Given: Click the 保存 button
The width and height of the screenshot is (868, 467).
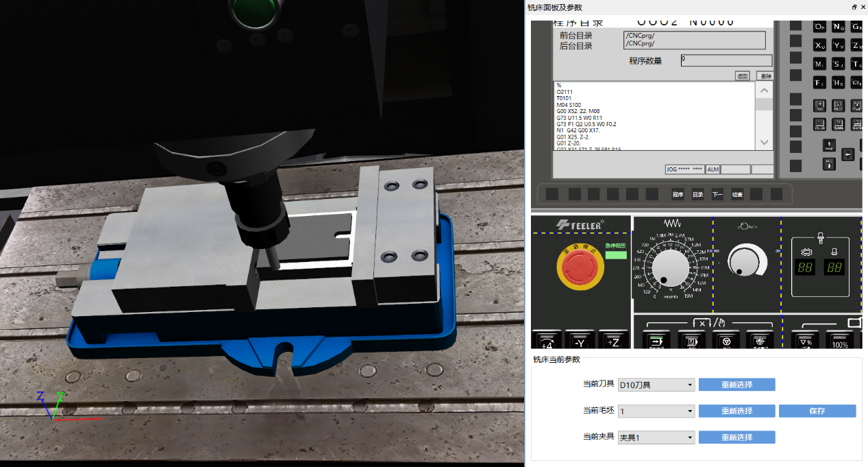Looking at the screenshot, I should coord(817,411).
